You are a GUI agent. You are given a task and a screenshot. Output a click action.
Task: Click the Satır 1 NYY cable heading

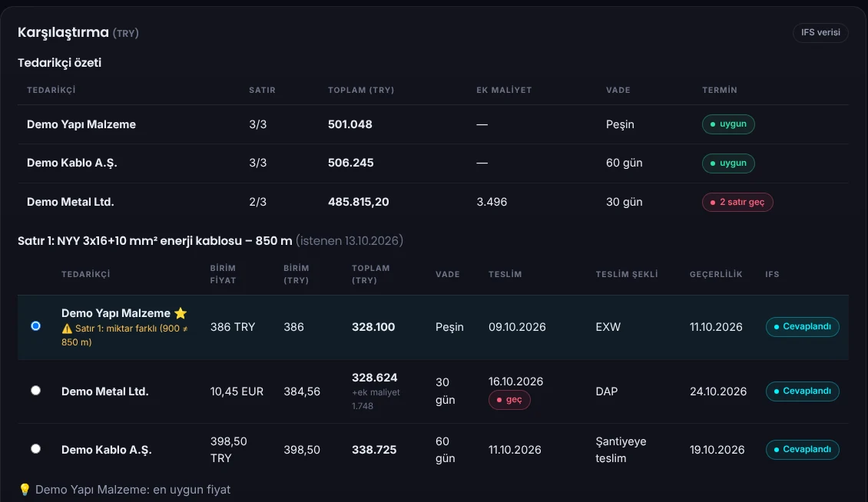click(155, 241)
